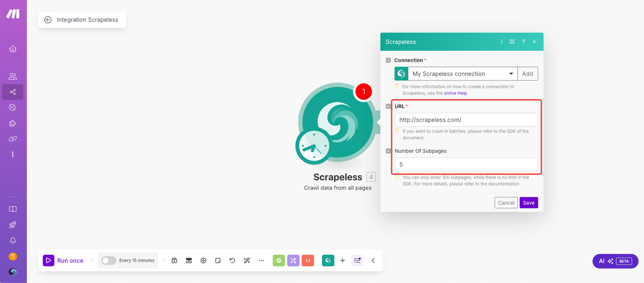644x283 pixels.
Task: Click the Run once button
Action: [x=63, y=260]
